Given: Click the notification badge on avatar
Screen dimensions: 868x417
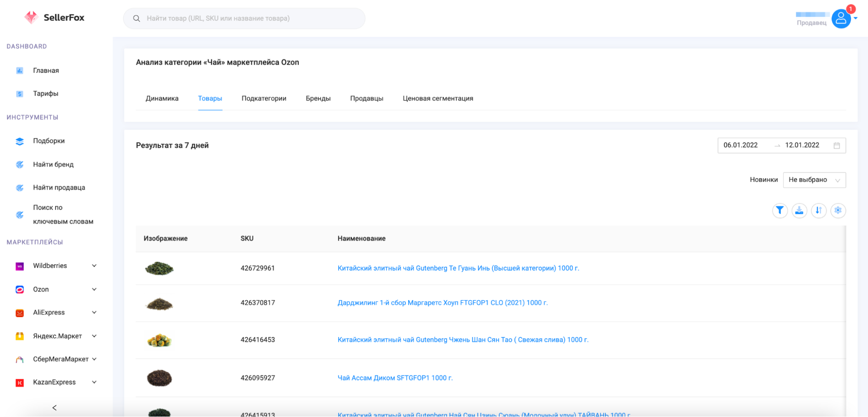Looking at the screenshot, I should tap(851, 9).
